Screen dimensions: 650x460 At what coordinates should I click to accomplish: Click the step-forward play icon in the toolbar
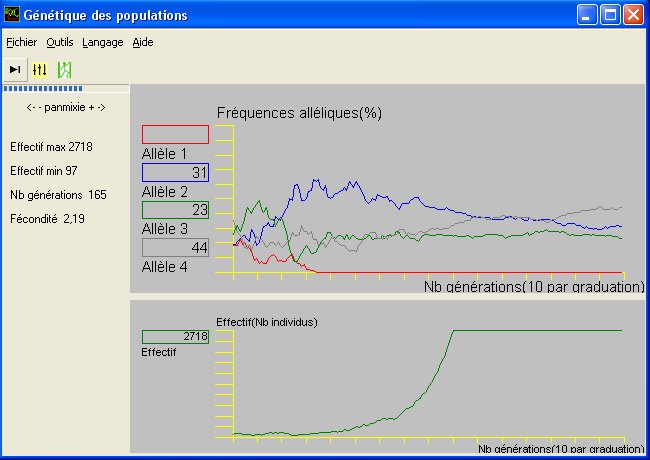coord(15,69)
